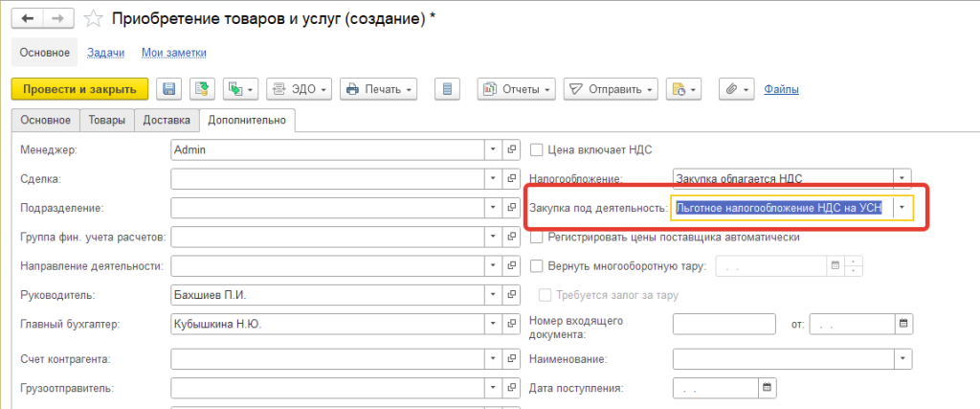
Task: Expand Направление деятельности dropdown arrow
Action: [x=493, y=266]
